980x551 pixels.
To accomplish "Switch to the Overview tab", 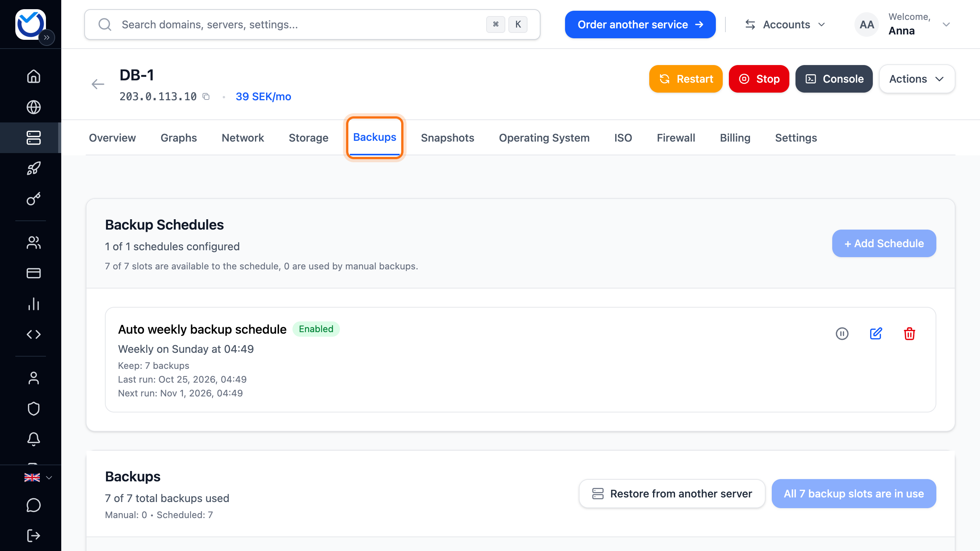I will pos(112,138).
